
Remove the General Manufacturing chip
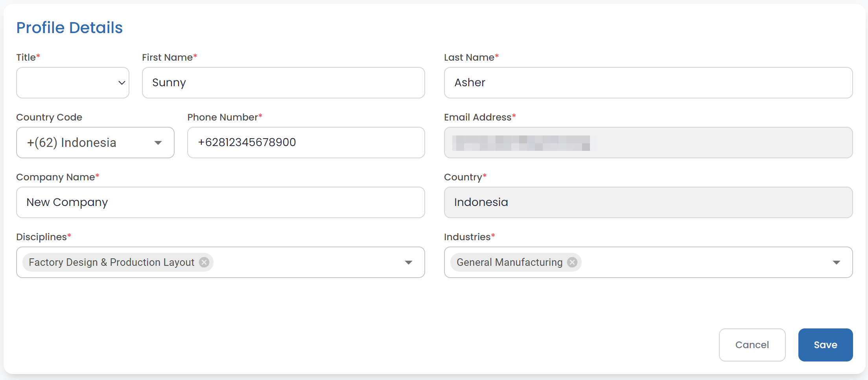coord(572,262)
